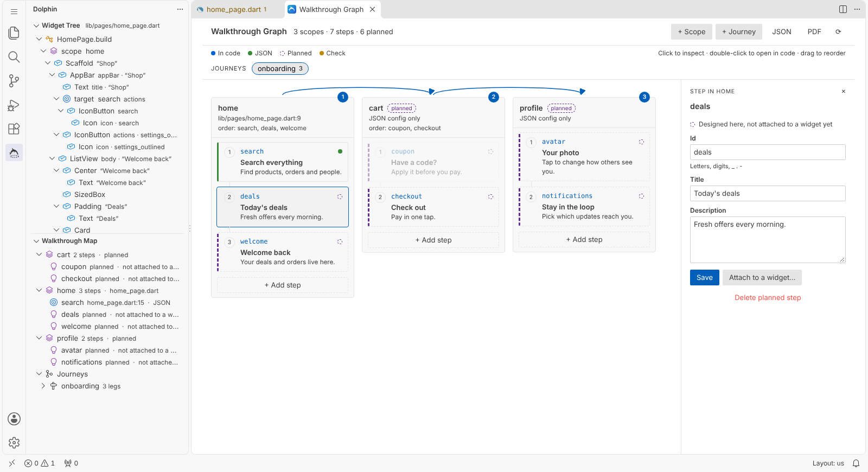
Task: Click the Title input field
Action: [768, 194]
